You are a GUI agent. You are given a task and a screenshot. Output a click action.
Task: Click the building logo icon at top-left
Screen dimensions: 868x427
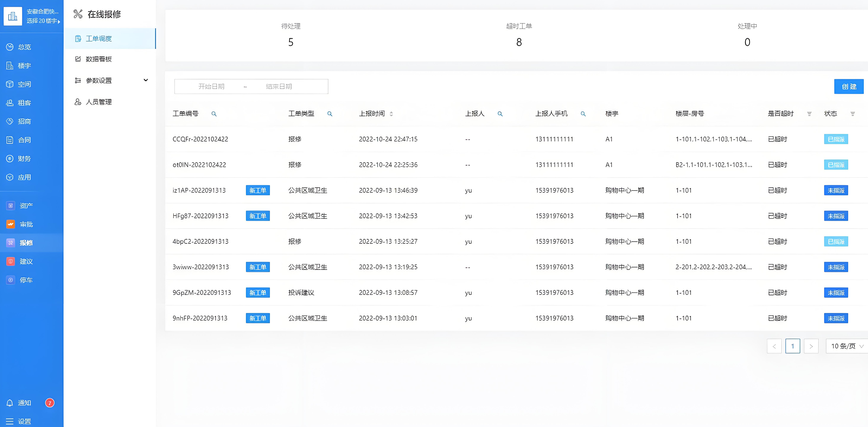point(13,16)
